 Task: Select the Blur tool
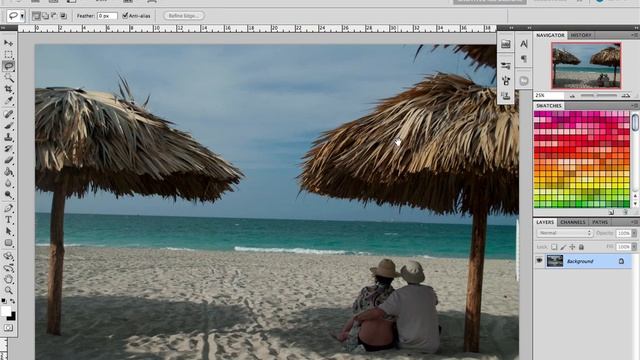click(x=8, y=183)
